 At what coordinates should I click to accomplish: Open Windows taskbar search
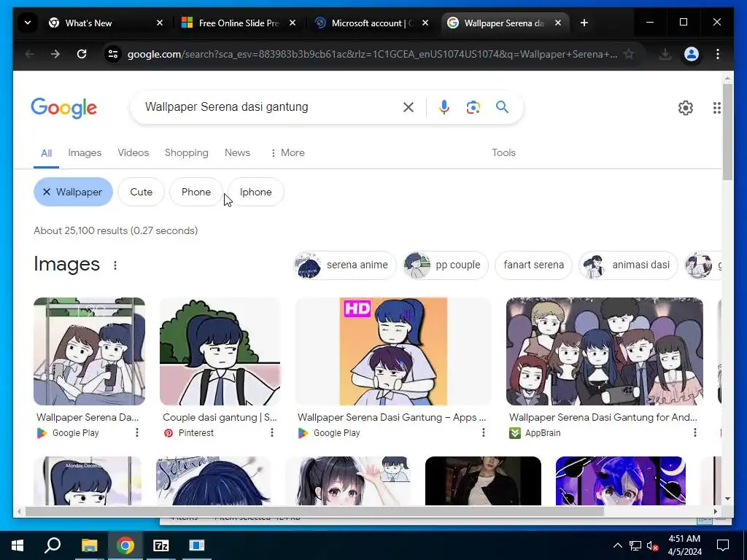pos(53,545)
